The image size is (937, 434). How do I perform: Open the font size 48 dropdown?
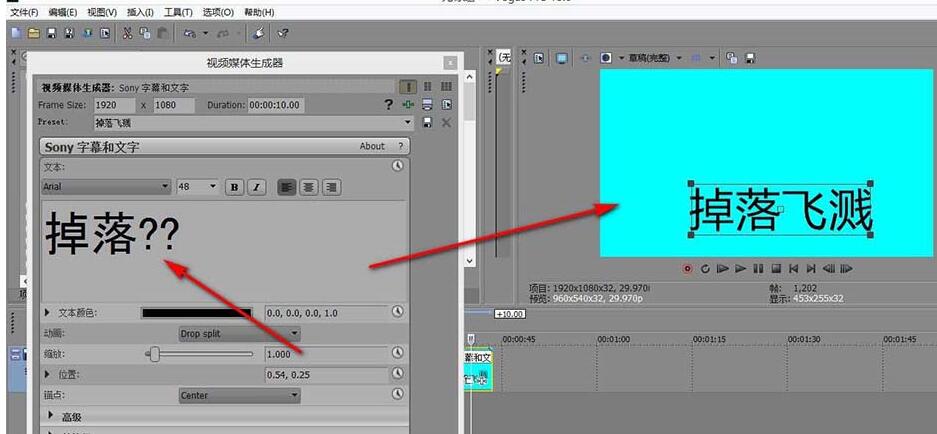213,187
